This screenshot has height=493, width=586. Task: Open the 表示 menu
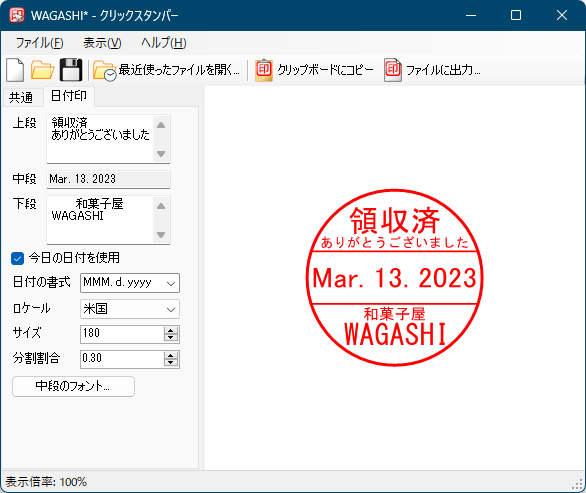point(102,43)
